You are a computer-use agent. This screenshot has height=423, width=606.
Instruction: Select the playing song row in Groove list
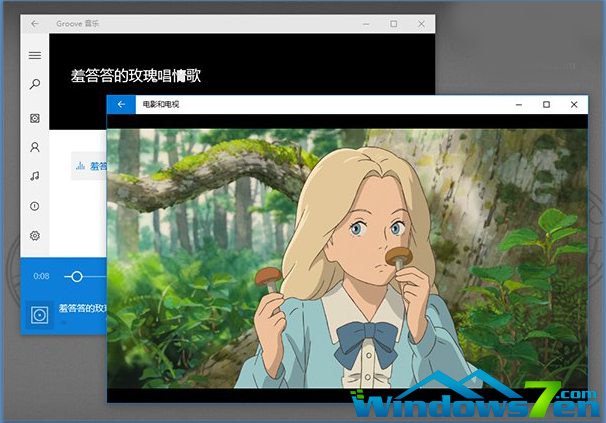click(x=89, y=166)
